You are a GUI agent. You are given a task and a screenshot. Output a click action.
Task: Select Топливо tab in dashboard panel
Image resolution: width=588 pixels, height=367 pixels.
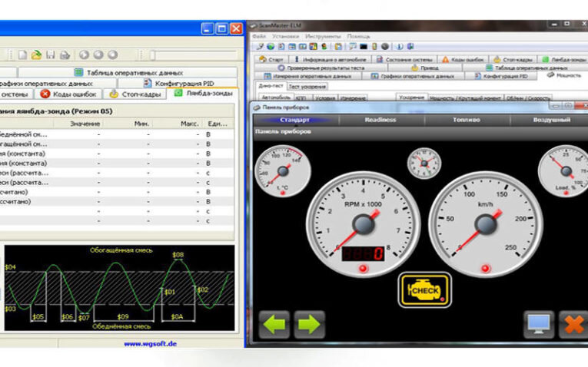point(466,120)
